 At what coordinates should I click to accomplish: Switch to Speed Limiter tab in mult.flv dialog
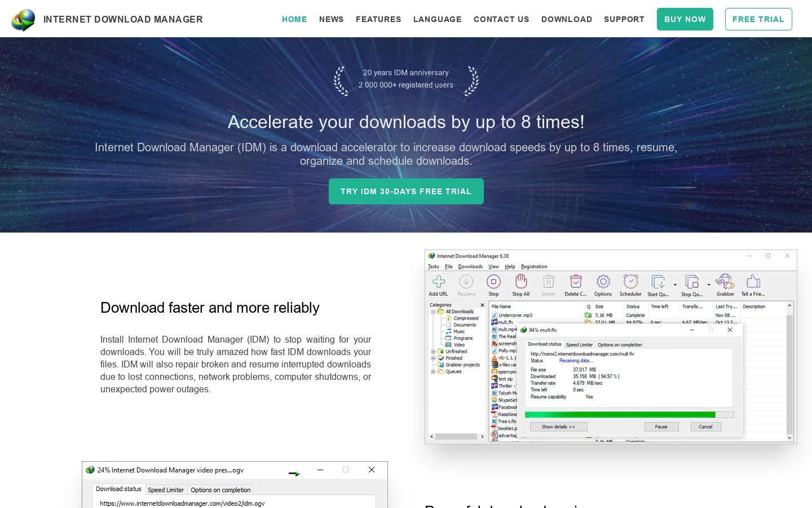point(579,345)
